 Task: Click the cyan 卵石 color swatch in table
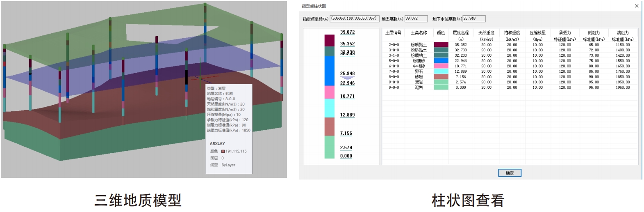(x=441, y=71)
